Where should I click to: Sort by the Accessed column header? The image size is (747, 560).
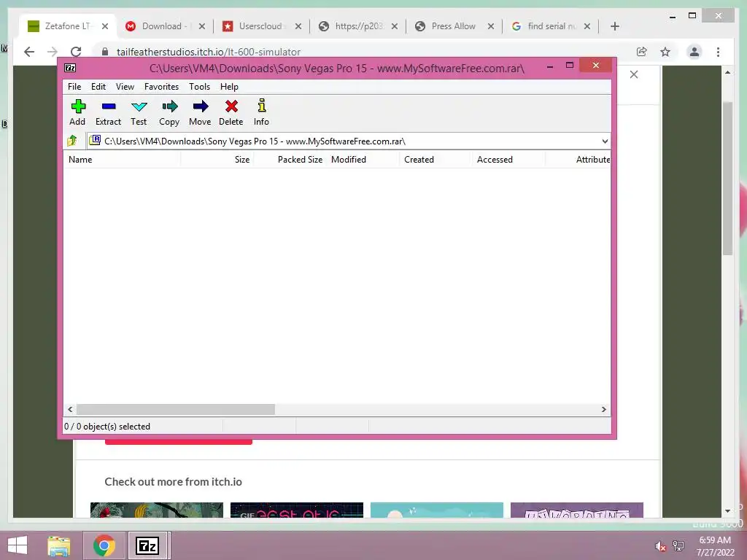pos(508,160)
